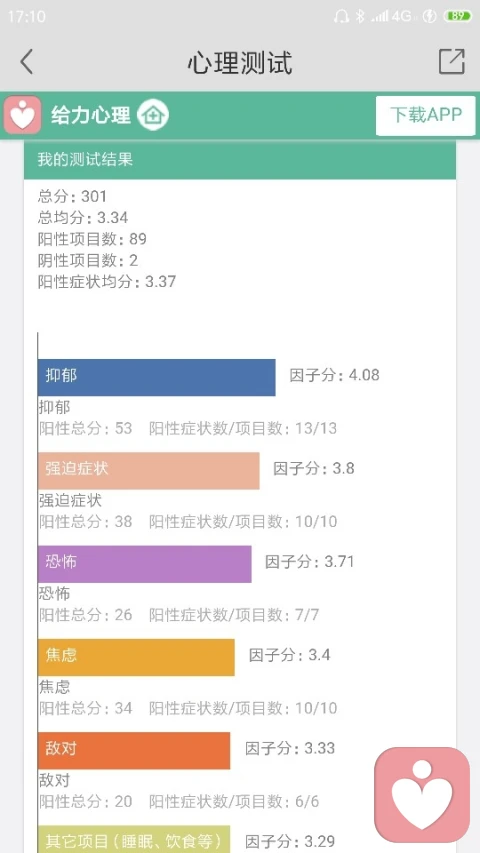This screenshot has height=853, width=480.
Task: Click the 下载APP button
Action: (x=426, y=115)
